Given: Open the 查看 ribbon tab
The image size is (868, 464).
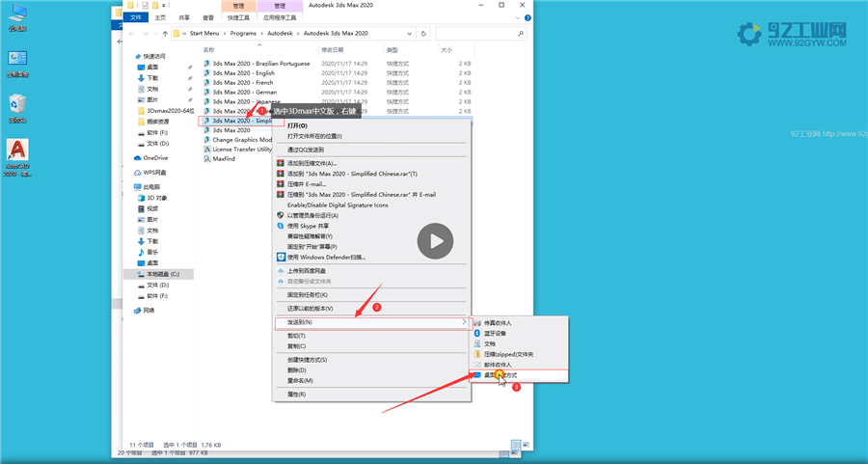Looking at the screenshot, I should [208, 17].
